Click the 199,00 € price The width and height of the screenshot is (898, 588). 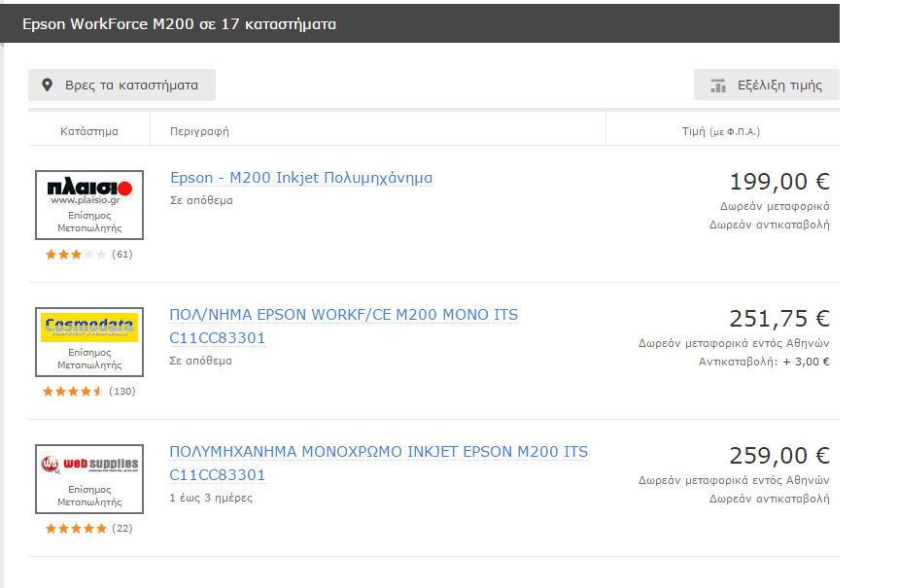779,182
